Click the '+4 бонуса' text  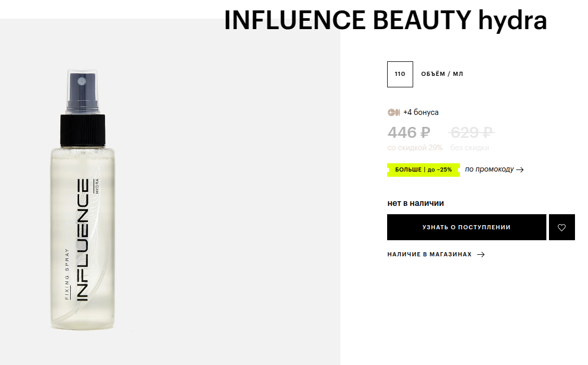(x=420, y=112)
